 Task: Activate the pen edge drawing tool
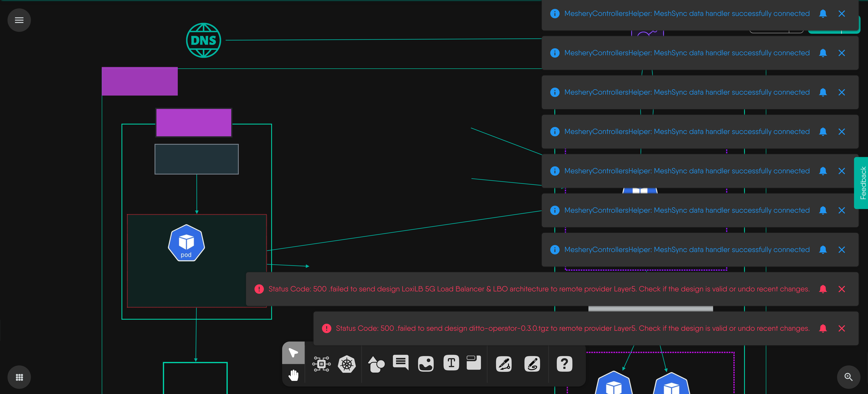pos(504,364)
